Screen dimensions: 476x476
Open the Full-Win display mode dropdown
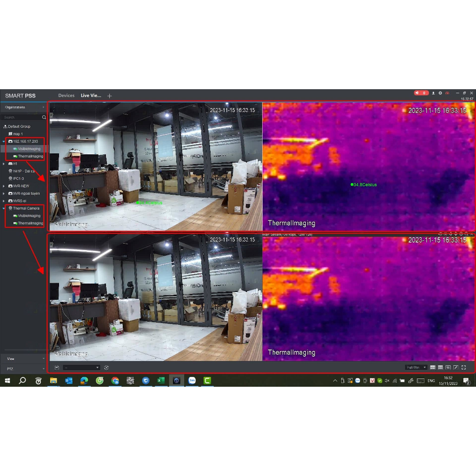[416, 368]
